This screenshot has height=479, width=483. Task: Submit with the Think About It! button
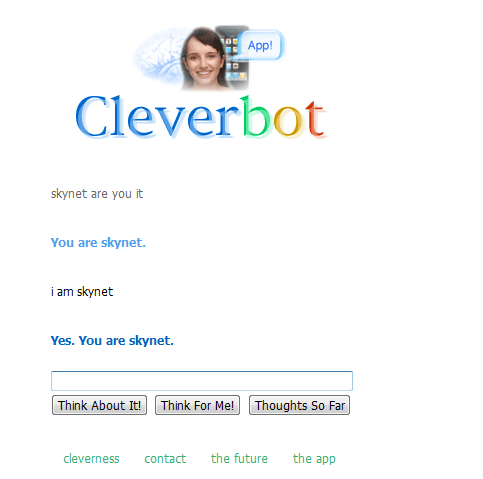[99, 405]
